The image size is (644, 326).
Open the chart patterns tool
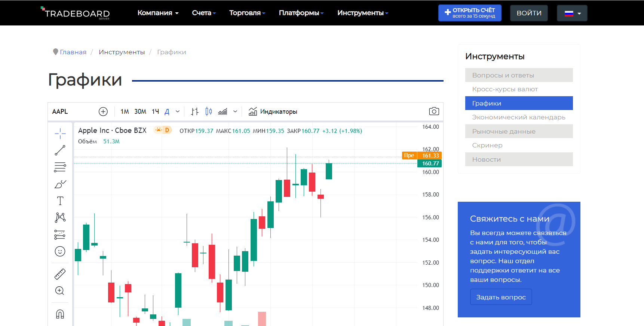60,217
